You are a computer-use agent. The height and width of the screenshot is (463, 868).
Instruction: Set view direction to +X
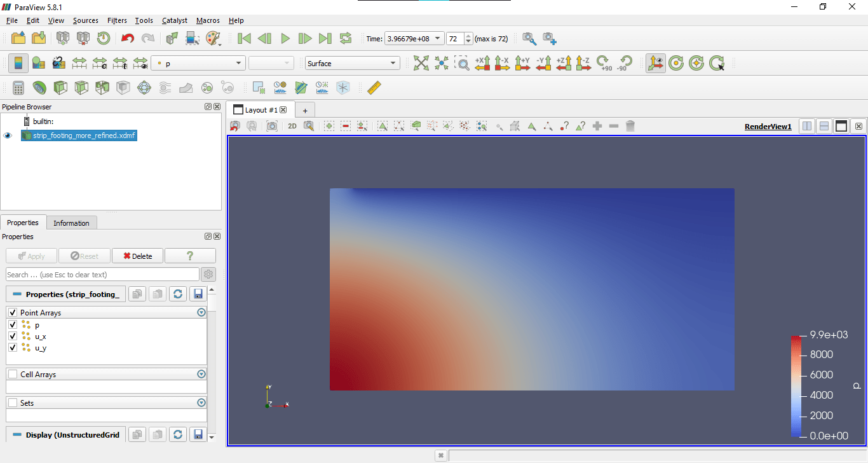[x=482, y=63]
